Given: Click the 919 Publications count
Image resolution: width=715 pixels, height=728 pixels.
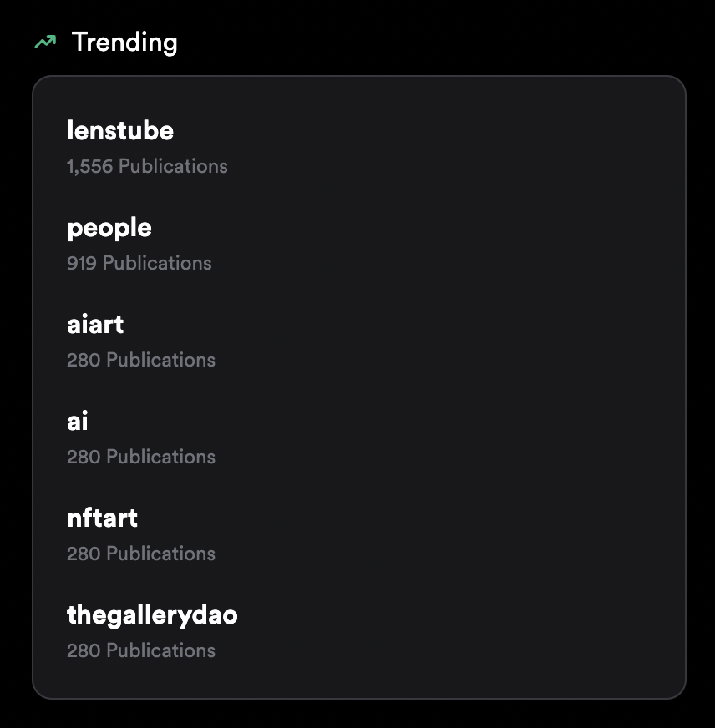Looking at the screenshot, I should click(139, 263).
